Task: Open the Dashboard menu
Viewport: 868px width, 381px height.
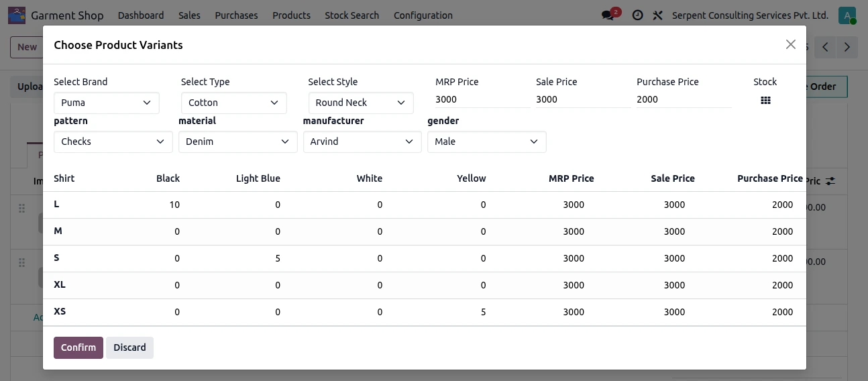Action: point(141,15)
